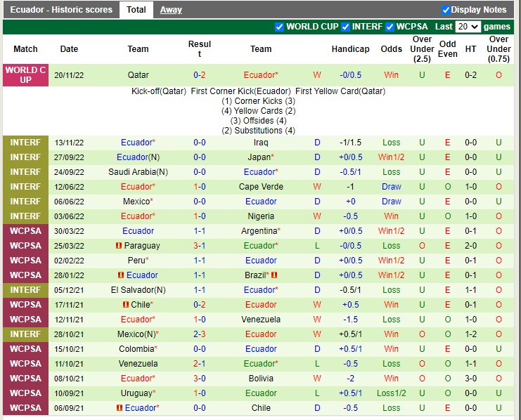This screenshot has width=521, height=420.
Task: Open Nigeria team link
Action: [x=261, y=216]
